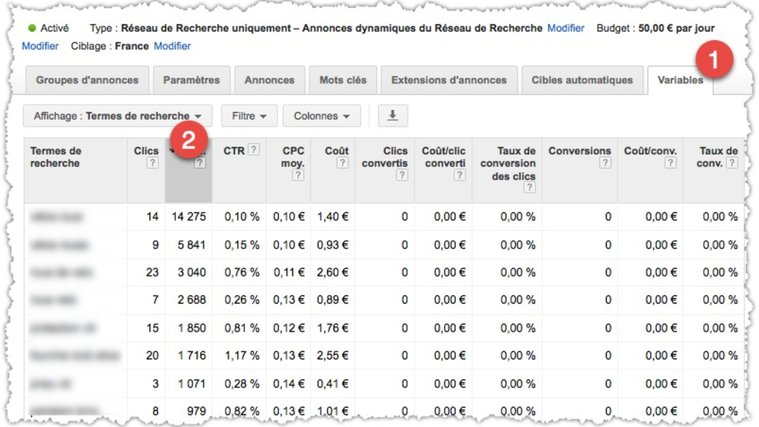Click Modifier link after campaign type
Image resolution: width=759 pixels, height=427 pixels.
(565, 29)
